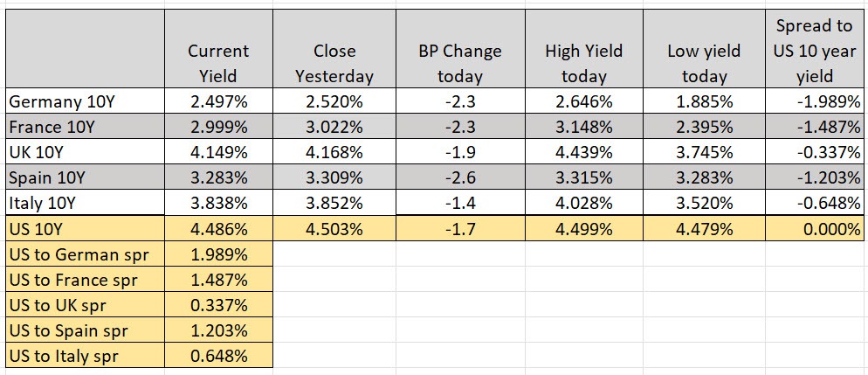The image size is (868, 375).
Task: Click Spread to US 10 year yield header
Action: (x=815, y=51)
